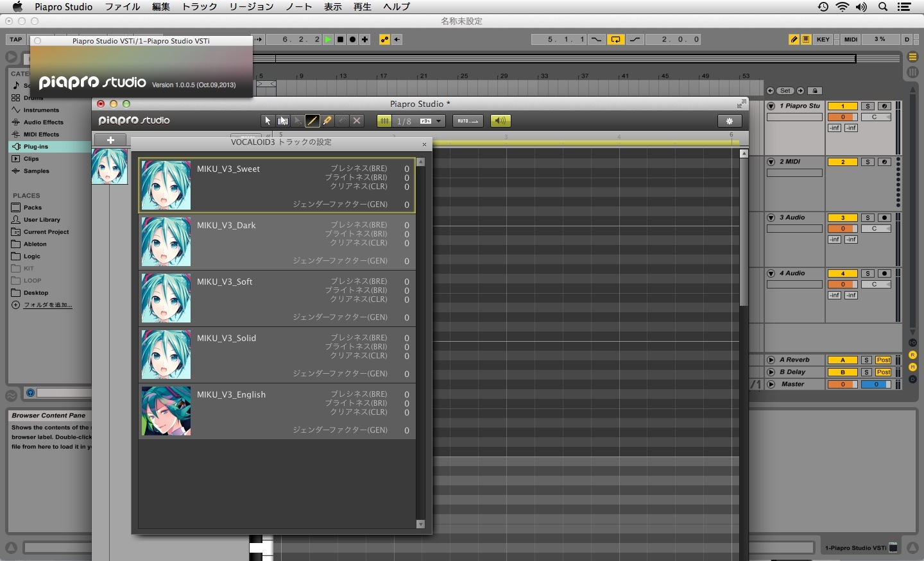
Task: Select the MIKU_V3_Solid voice bank
Action: [277, 355]
